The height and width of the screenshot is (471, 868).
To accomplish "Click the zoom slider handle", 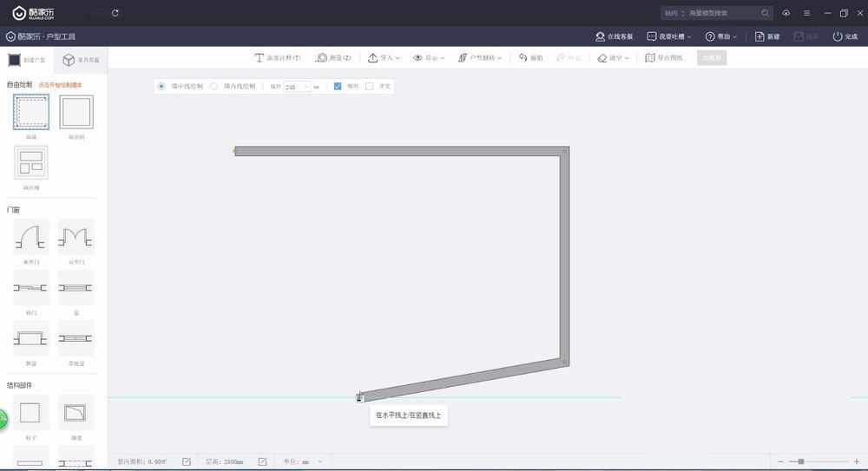I will (800, 461).
